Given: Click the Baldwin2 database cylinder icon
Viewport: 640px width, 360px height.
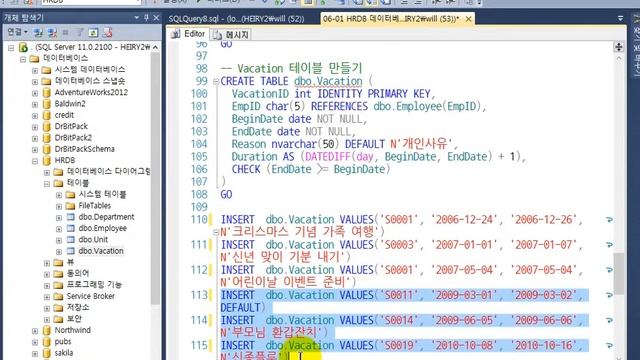Looking at the screenshot, I should (x=47, y=104).
